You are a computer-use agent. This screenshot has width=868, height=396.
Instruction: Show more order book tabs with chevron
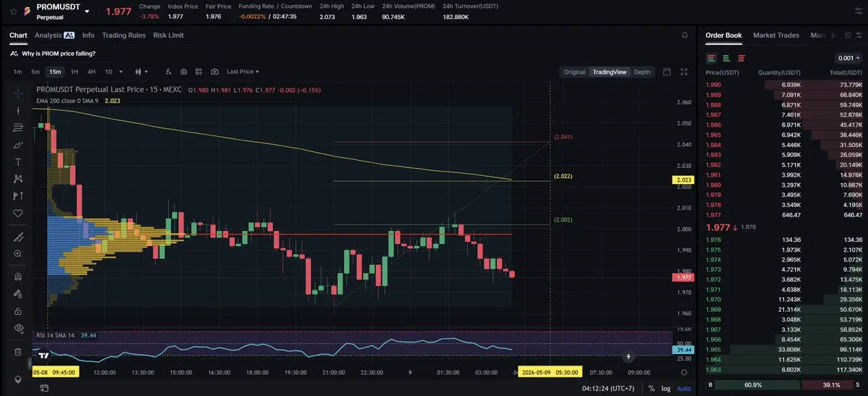[x=833, y=35]
